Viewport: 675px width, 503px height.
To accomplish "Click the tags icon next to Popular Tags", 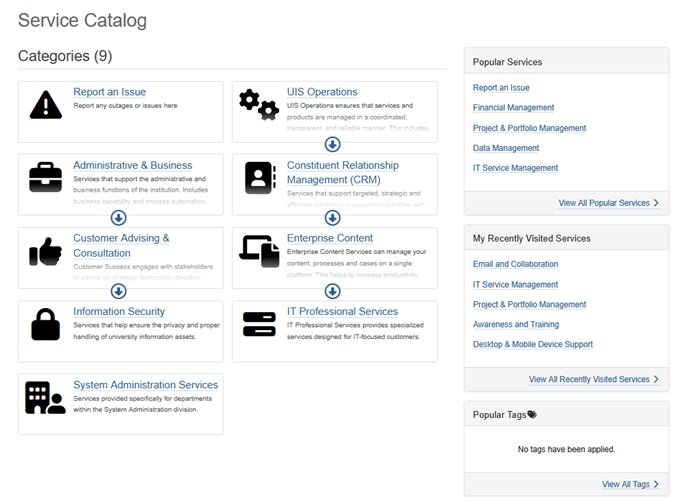I will [532, 414].
